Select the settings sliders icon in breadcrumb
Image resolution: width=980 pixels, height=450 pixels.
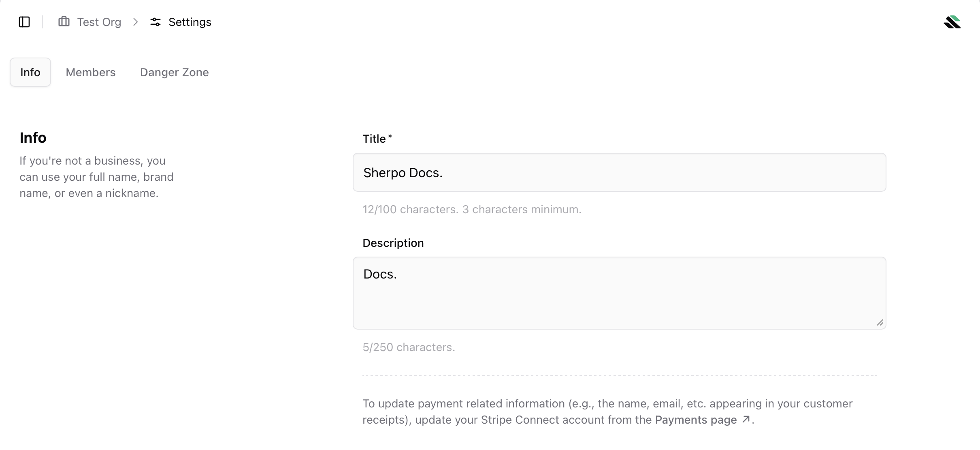pyautogui.click(x=155, y=22)
